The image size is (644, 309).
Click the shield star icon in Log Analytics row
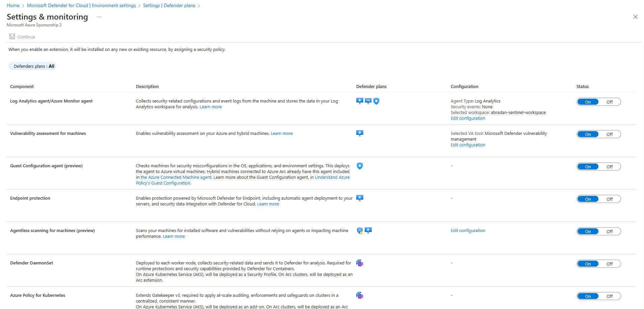pyautogui.click(x=376, y=101)
